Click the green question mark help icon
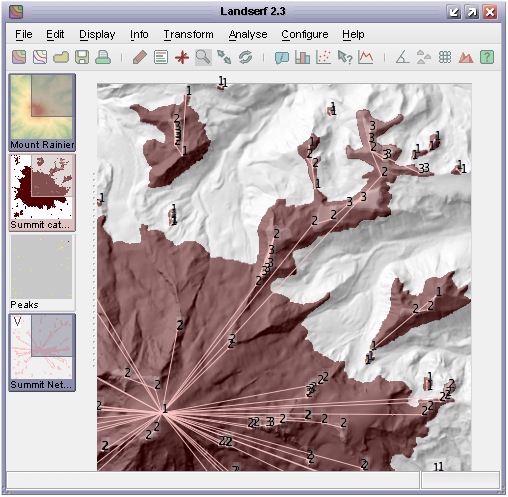This screenshot has width=508, height=497. [x=487, y=57]
